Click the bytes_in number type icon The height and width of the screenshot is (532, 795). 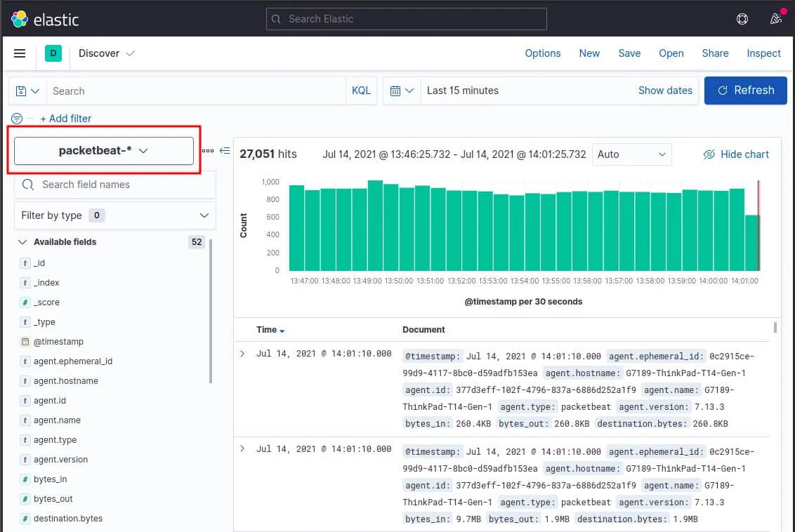coord(25,479)
